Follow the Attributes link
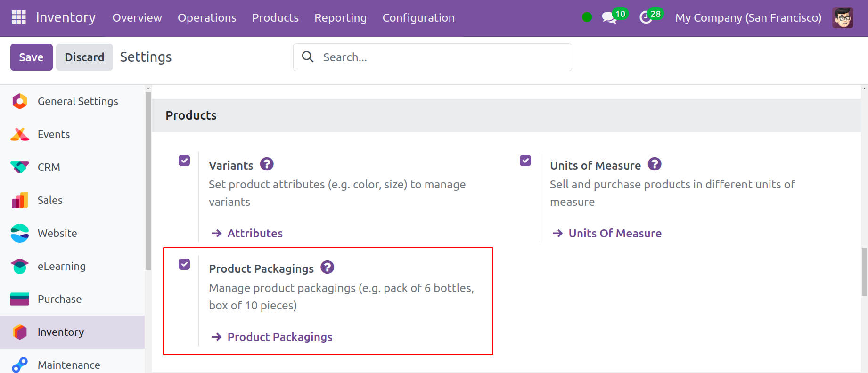Image resolution: width=868 pixels, height=373 pixels. [x=254, y=233]
